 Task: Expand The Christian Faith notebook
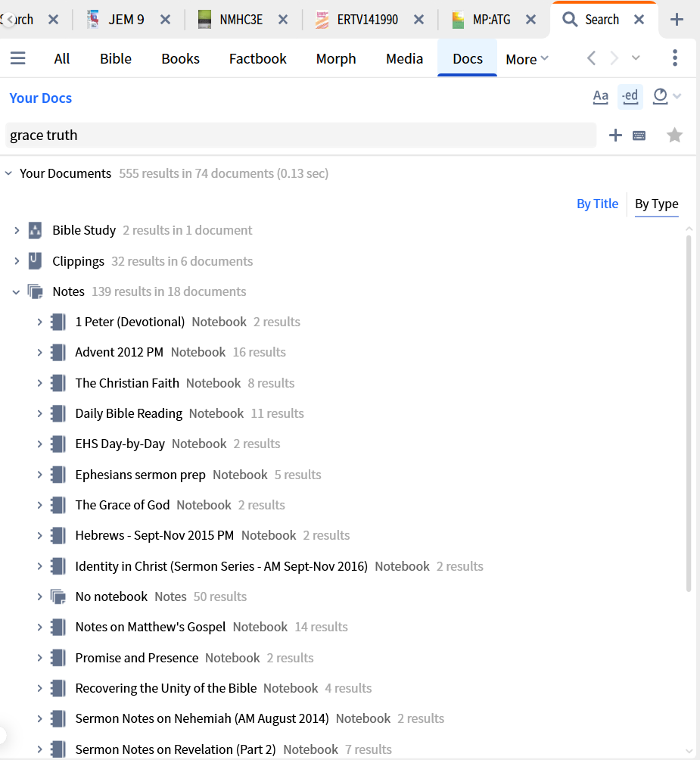(x=39, y=383)
